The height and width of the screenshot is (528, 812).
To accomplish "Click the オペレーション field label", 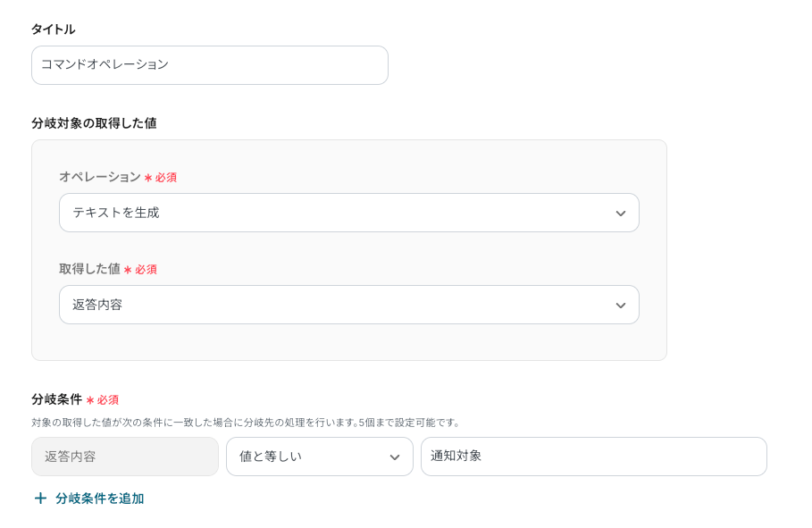I will pos(99,177).
